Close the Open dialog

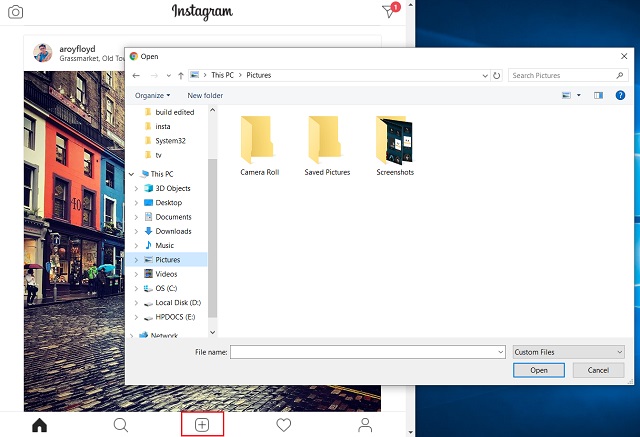624,56
